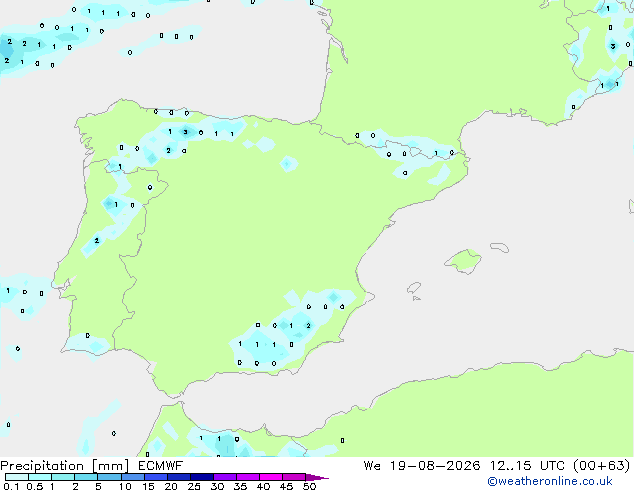This screenshot has width=634, height=490.
Task: Pick the 1–2 mm legend swatch
Action: tap(63, 477)
